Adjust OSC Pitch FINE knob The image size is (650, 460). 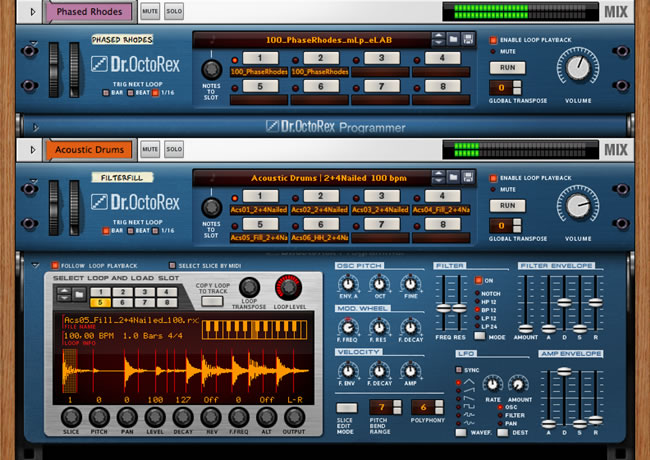[x=410, y=284]
